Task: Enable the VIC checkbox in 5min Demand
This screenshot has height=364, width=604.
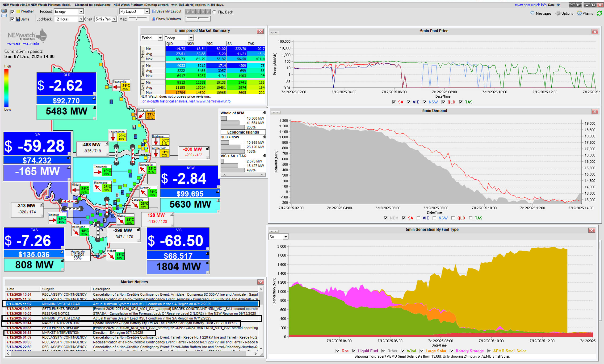Action: coord(419,218)
